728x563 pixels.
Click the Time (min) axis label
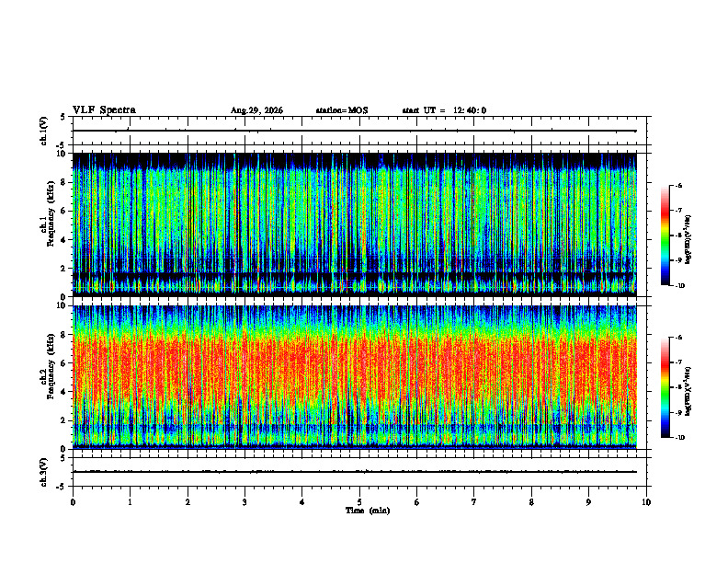(x=368, y=511)
